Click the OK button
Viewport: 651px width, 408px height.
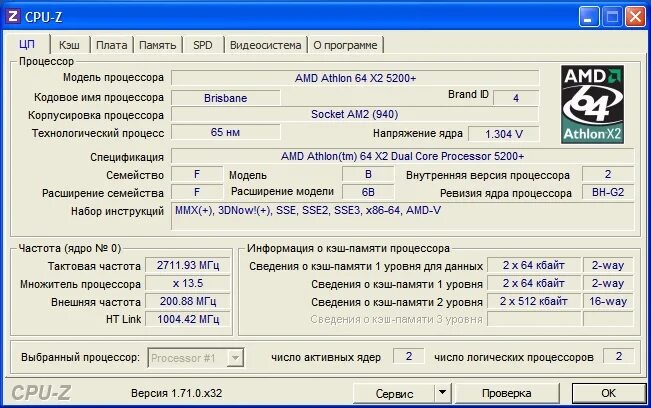pyautogui.click(x=608, y=393)
